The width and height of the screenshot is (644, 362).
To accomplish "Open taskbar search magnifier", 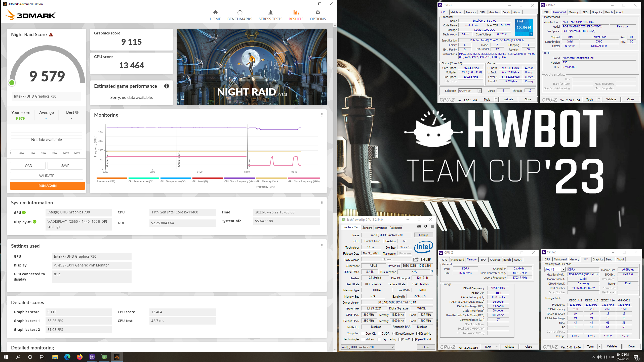I will (18, 357).
